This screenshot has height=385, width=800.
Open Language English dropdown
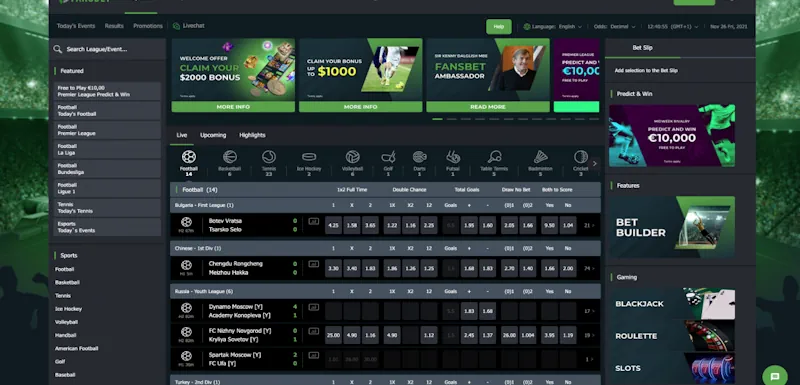pyautogui.click(x=557, y=27)
